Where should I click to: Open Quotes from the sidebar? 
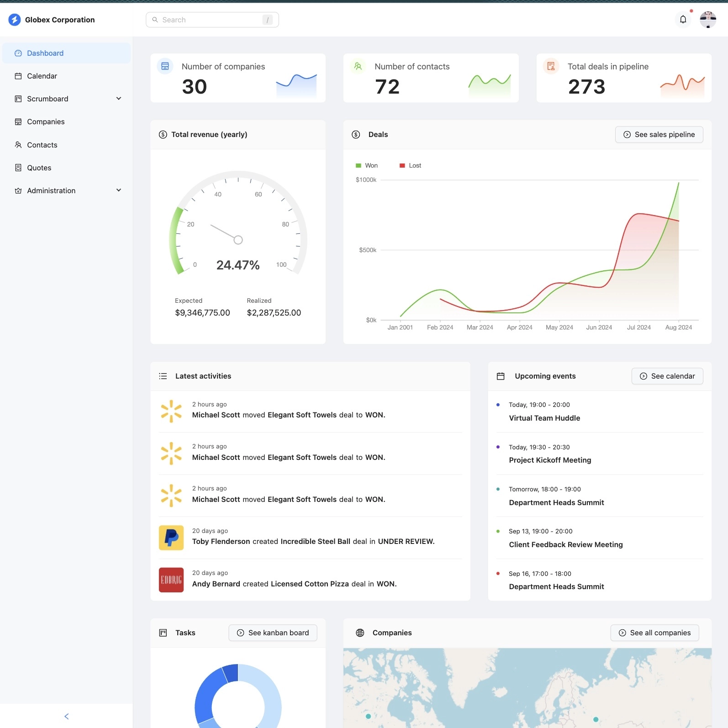click(67, 168)
